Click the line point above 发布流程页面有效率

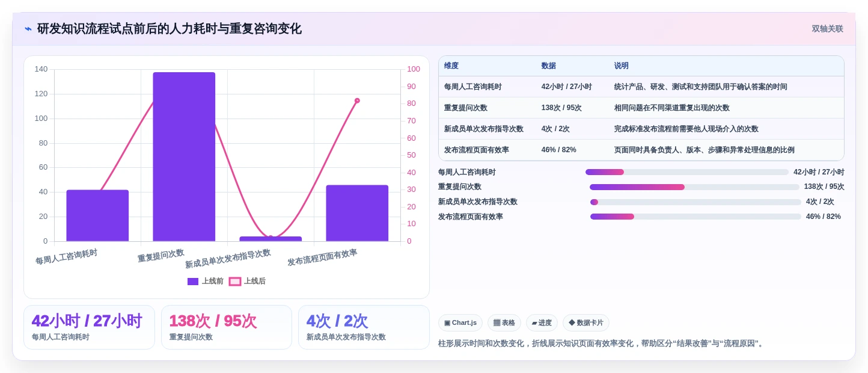357,100
